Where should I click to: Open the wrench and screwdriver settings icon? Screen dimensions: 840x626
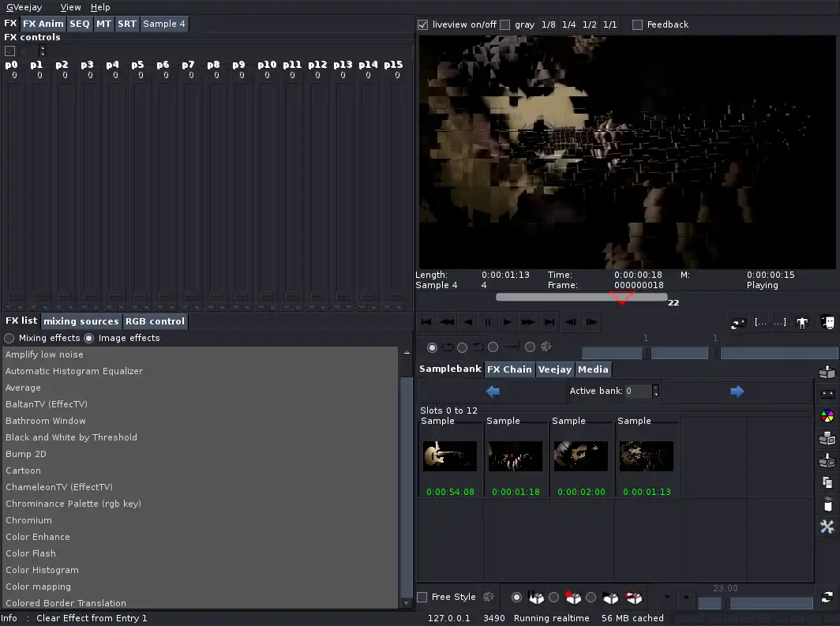click(827, 527)
